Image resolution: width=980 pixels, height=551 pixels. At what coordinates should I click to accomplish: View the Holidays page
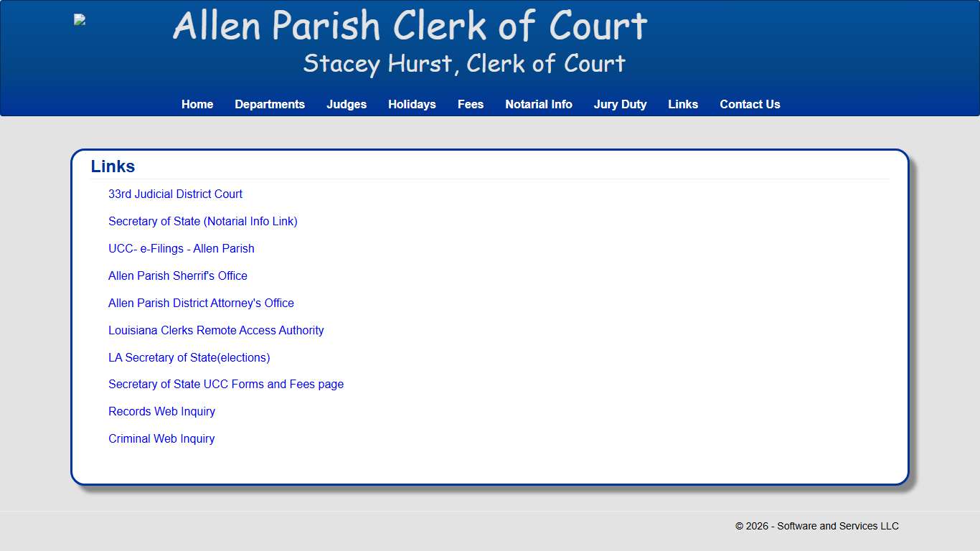(412, 104)
